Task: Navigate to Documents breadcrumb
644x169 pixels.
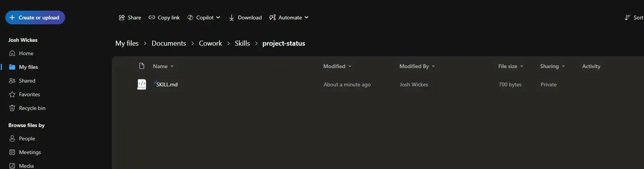Action: pyautogui.click(x=169, y=43)
